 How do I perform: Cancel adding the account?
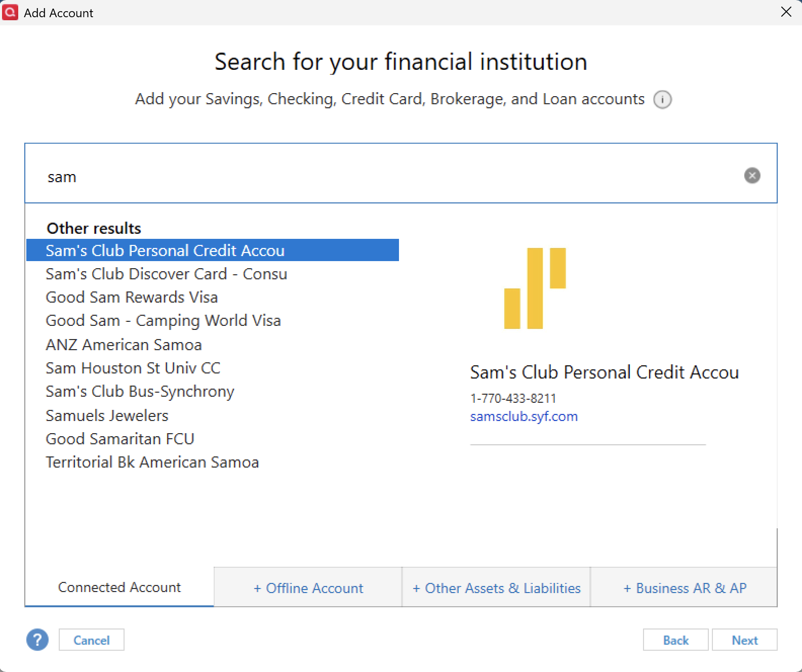(x=91, y=640)
